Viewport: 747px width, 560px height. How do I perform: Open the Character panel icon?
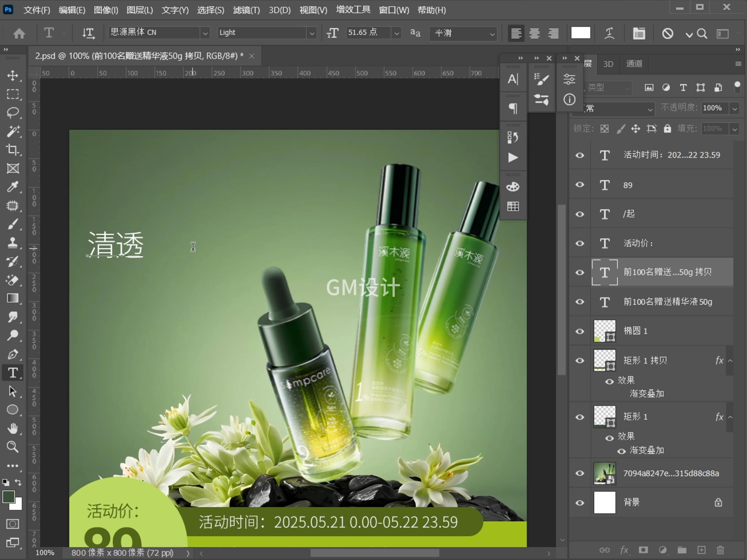513,79
